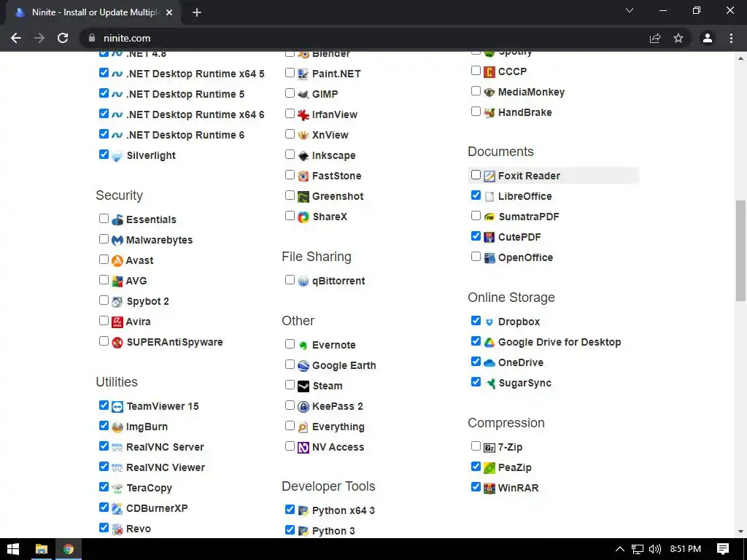
Task: Click the Steam icon
Action: click(303, 386)
